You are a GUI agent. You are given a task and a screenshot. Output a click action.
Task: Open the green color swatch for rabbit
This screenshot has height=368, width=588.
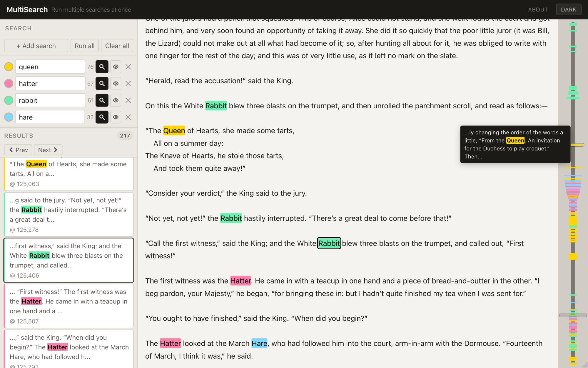9,100
